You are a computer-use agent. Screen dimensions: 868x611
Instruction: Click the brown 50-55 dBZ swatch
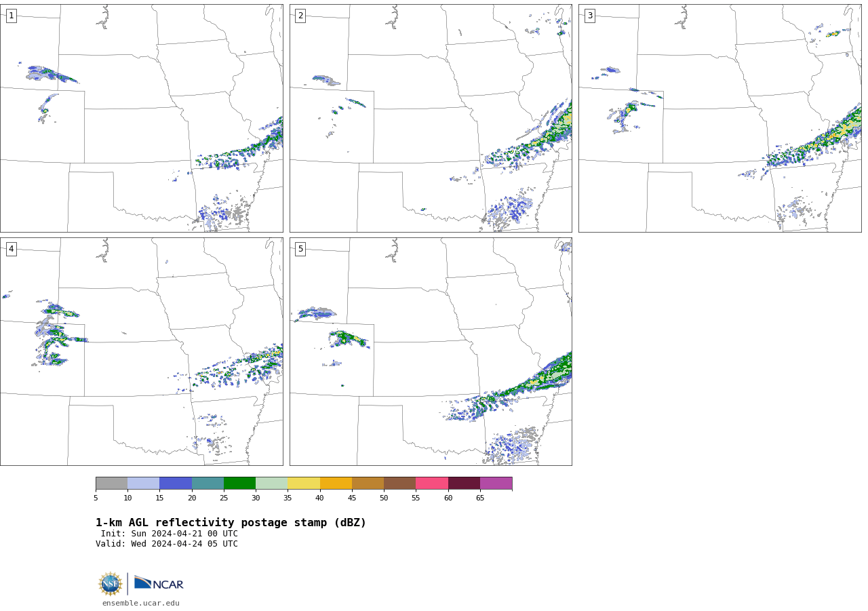pyautogui.click(x=399, y=483)
